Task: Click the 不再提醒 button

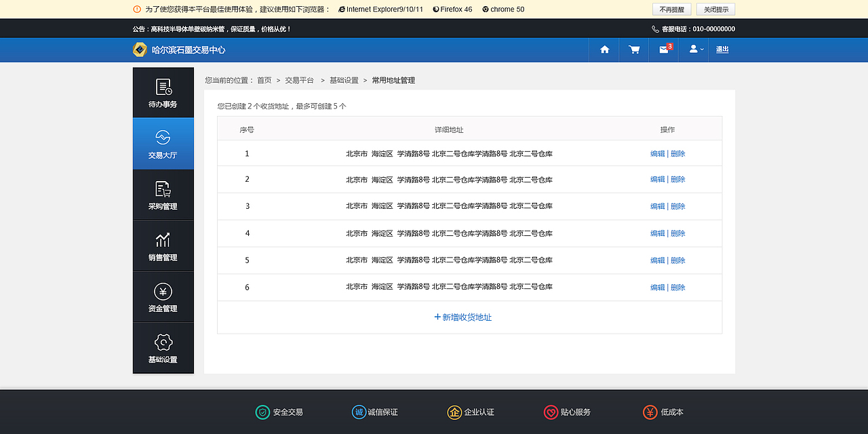Action: click(x=671, y=9)
